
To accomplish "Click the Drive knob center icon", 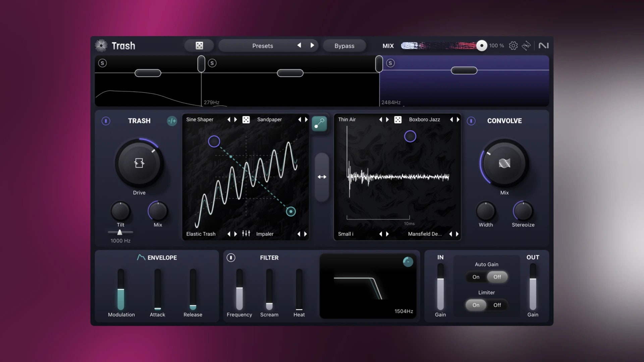I will click(139, 163).
